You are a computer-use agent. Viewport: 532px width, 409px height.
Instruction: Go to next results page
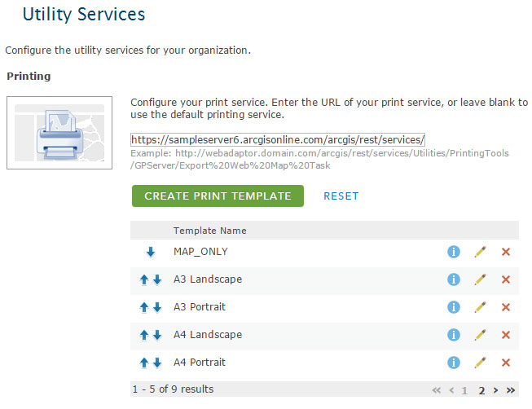click(495, 390)
